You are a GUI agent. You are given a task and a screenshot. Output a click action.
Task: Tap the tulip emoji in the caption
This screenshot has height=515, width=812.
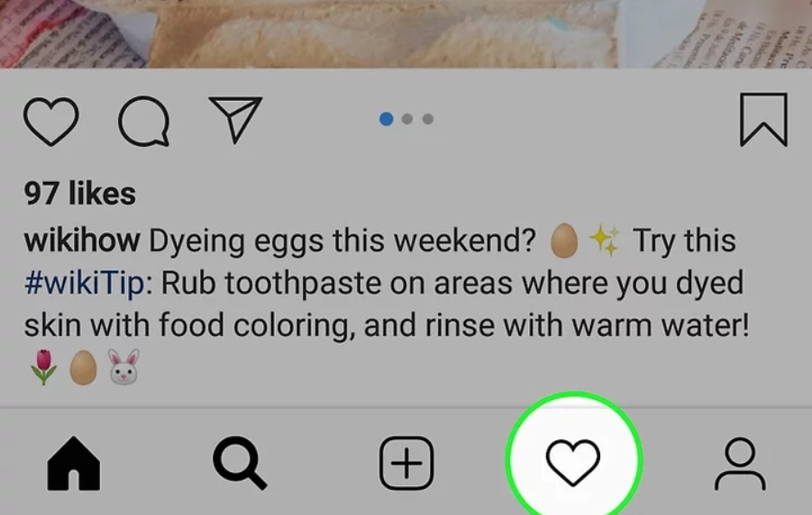tap(43, 367)
